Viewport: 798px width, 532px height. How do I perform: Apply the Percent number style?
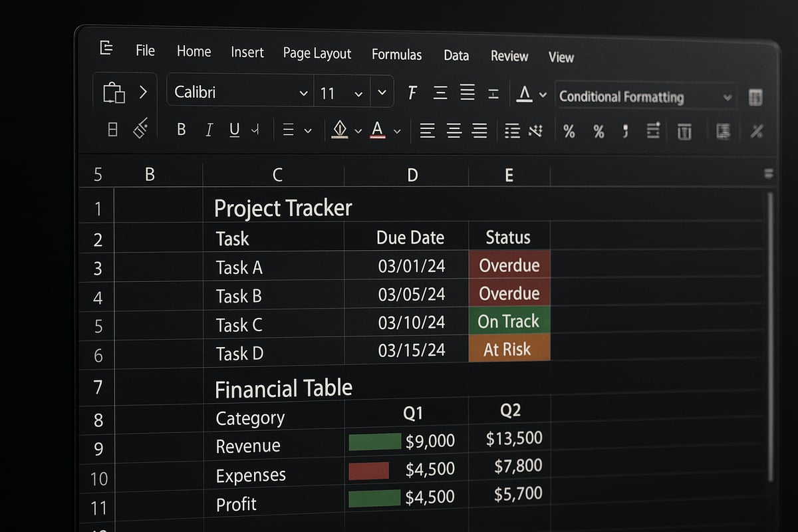point(569,132)
